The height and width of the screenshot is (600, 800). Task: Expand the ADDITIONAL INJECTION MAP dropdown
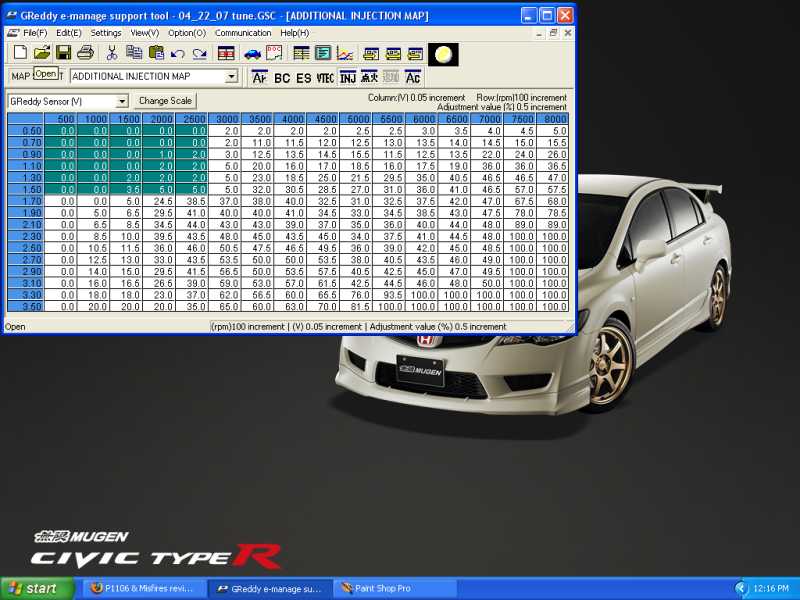point(231,76)
